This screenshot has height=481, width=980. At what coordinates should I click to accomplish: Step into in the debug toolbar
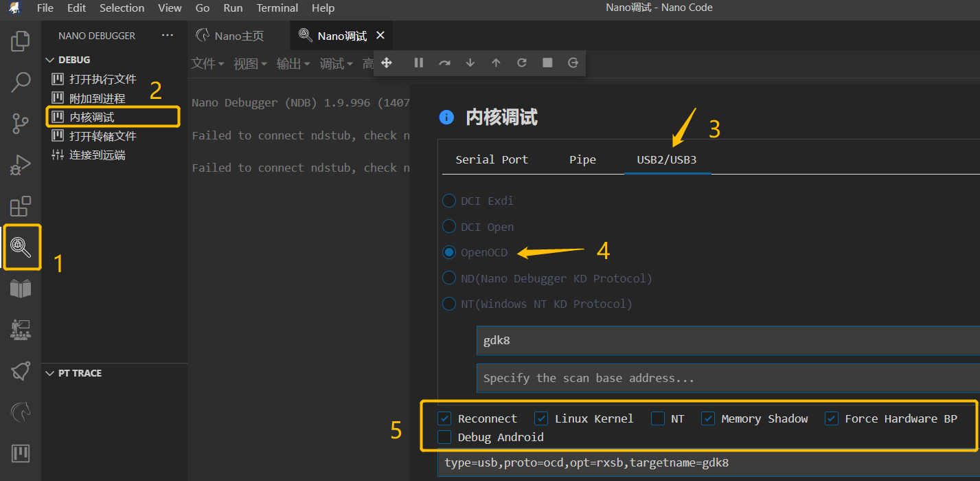[470, 63]
